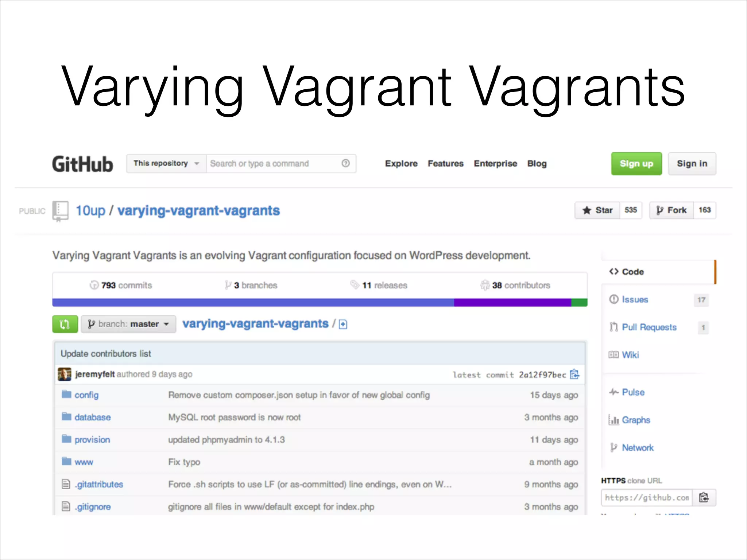The image size is (747, 560).
Task: Click the Issues exclamation icon
Action: [614, 299]
